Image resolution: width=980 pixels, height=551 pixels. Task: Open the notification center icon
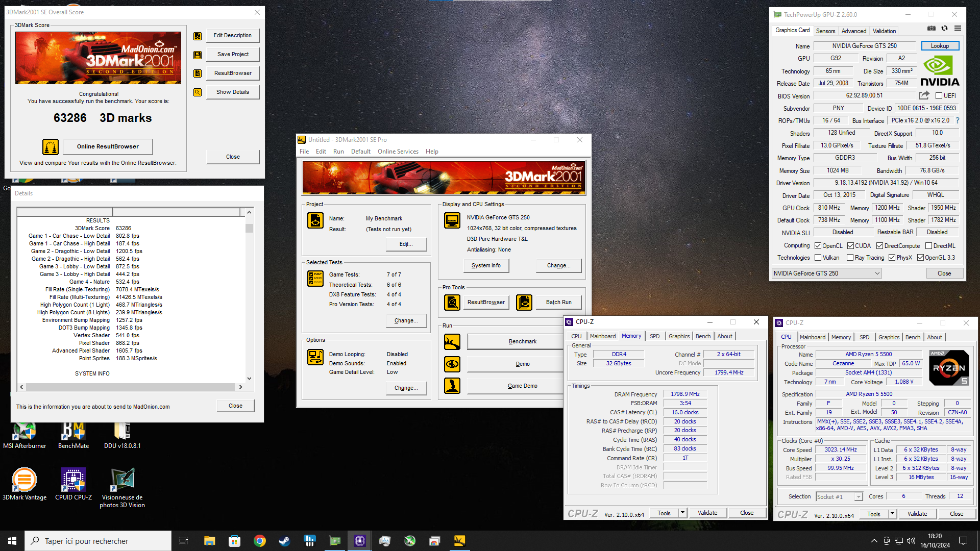pyautogui.click(x=963, y=541)
